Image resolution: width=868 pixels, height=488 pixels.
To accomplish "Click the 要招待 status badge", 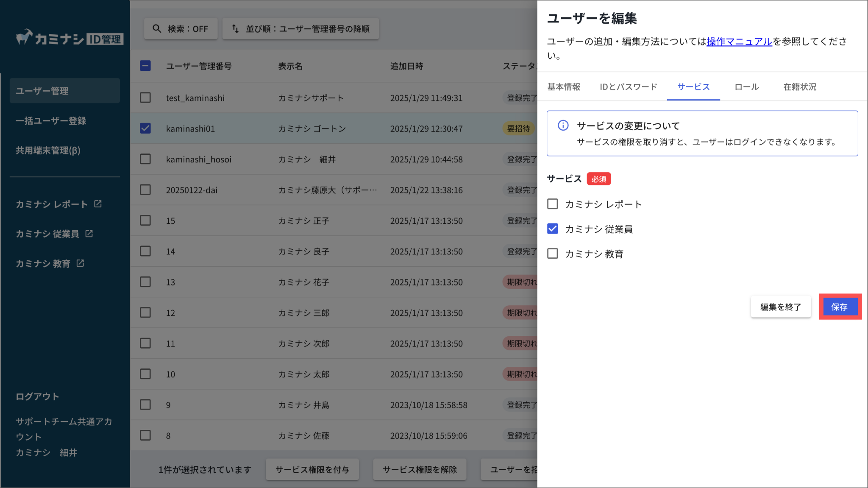I will 519,128.
